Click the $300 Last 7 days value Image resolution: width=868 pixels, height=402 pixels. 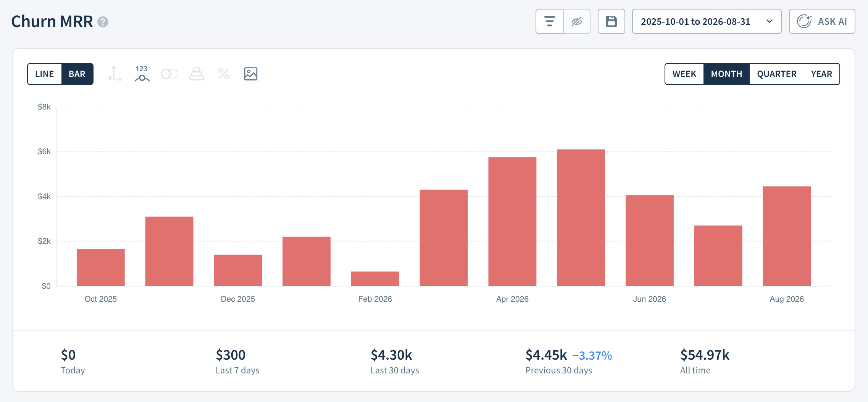click(x=231, y=355)
